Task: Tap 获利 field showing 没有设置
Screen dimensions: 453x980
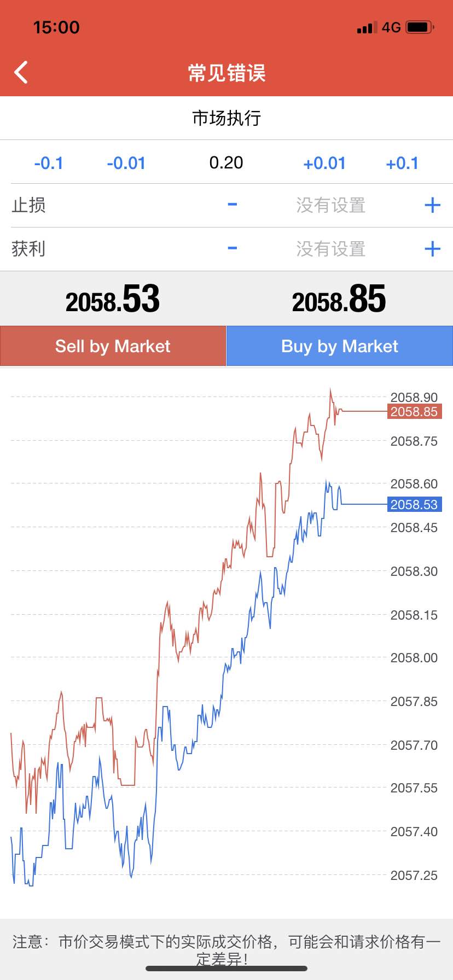Action: click(x=330, y=249)
